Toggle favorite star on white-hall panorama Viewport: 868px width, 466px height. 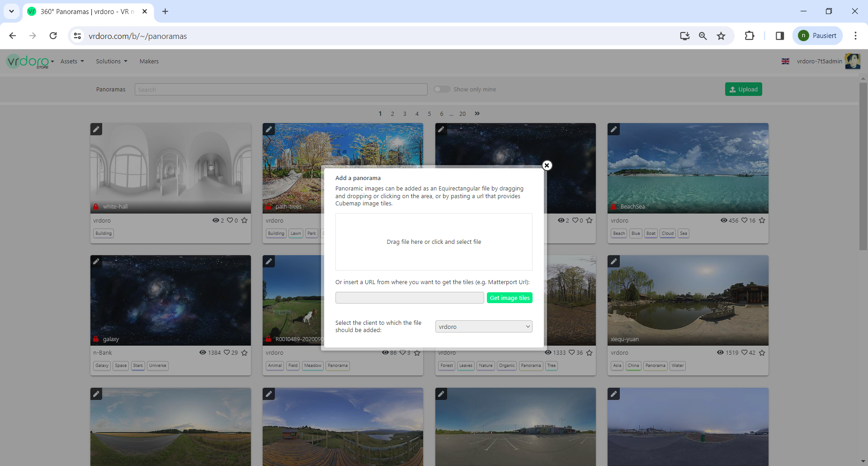(x=244, y=220)
